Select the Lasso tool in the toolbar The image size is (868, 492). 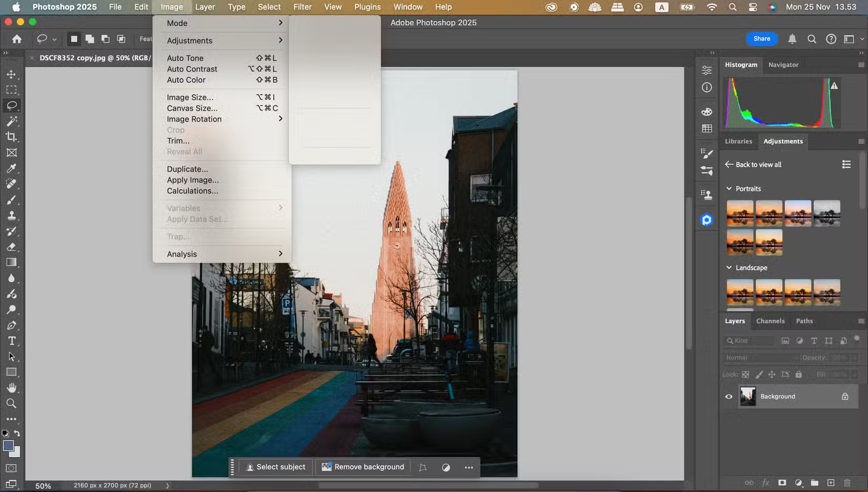click(x=12, y=105)
